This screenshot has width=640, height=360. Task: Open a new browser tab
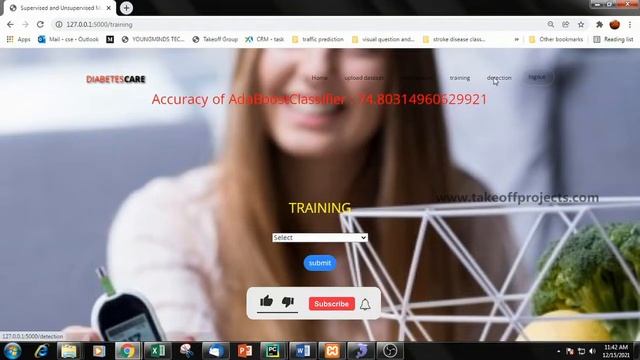[126, 8]
